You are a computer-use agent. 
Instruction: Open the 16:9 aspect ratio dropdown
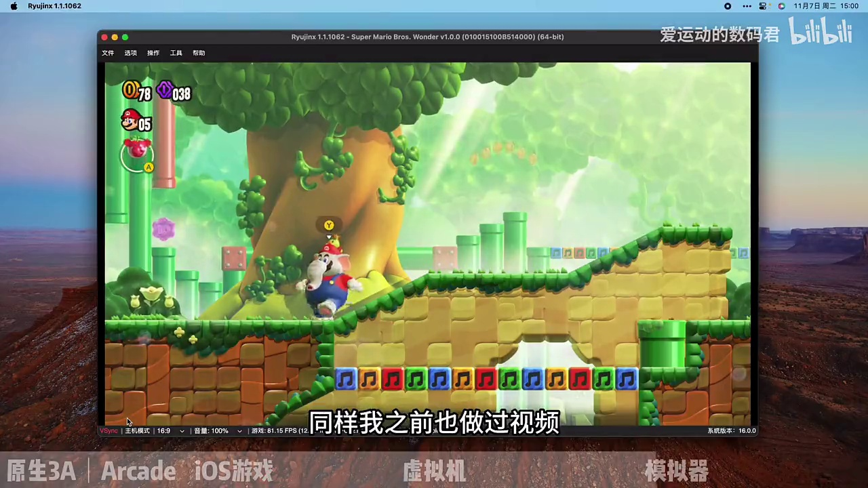[x=171, y=431]
